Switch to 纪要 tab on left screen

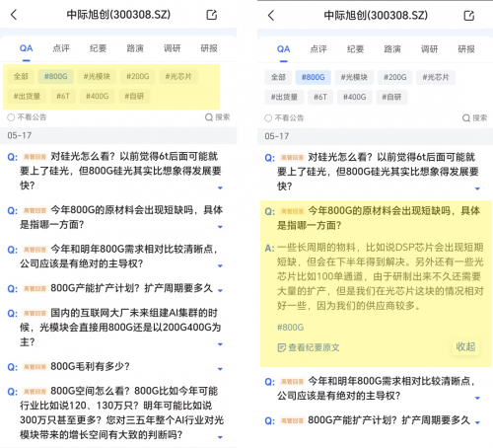98,48
